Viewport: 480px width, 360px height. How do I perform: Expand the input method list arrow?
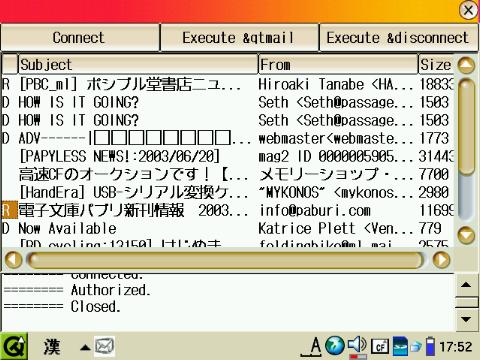point(85,348)
